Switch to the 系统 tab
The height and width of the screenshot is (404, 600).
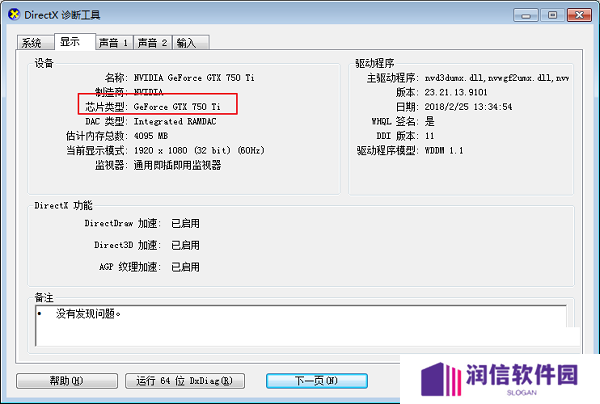click(35, 42)
